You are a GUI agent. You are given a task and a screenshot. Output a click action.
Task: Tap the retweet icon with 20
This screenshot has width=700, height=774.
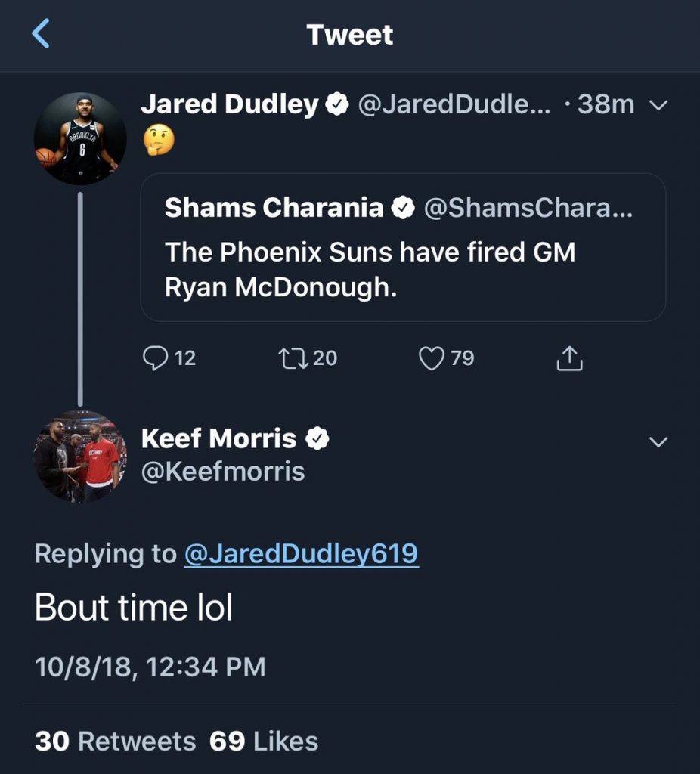[x=291, y=358]
